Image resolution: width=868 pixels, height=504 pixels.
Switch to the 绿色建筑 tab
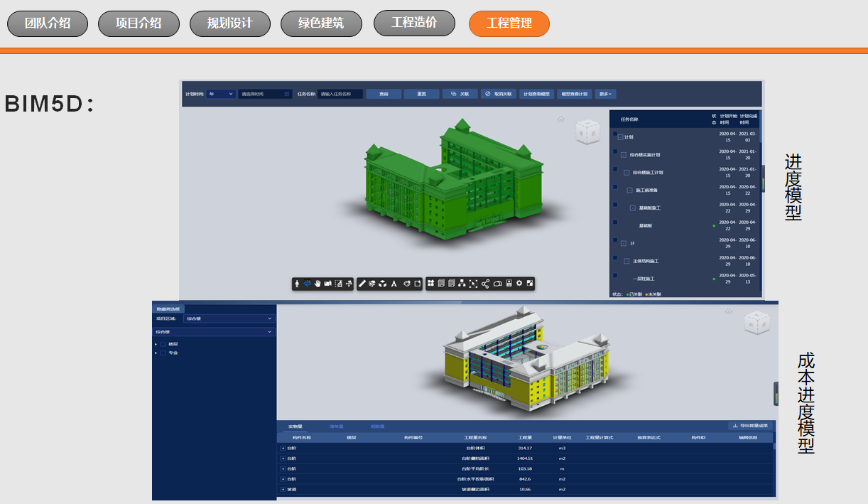(321, 23)
